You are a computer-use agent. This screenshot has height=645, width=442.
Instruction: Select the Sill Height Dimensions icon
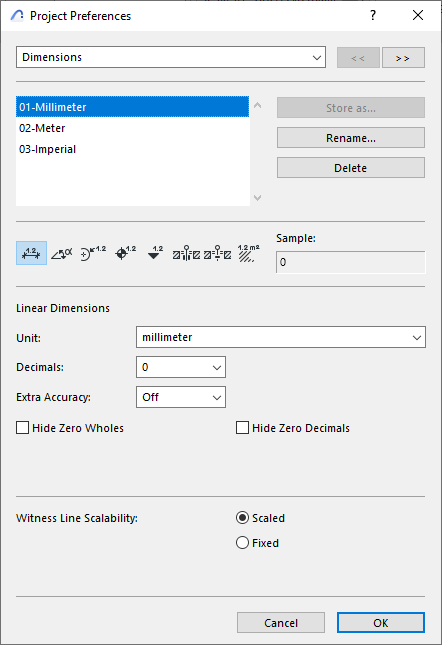(218, 253)
